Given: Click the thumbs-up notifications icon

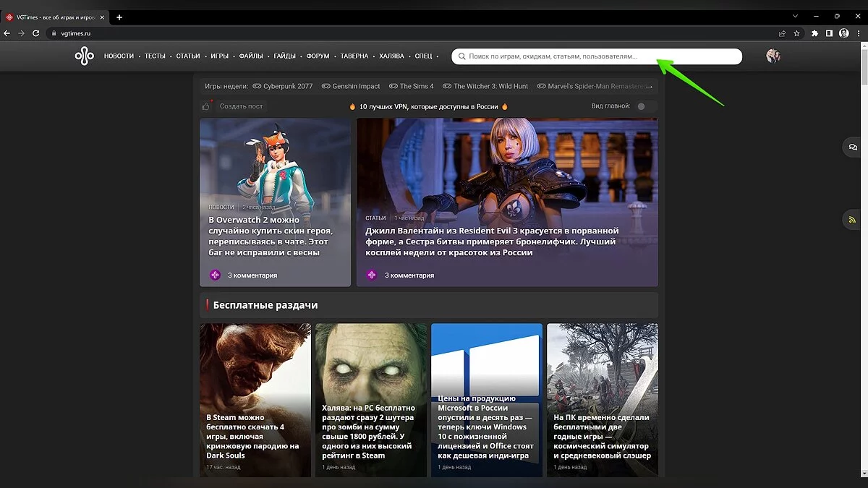Looking at the screenshot, I should (x=206, y=106).
